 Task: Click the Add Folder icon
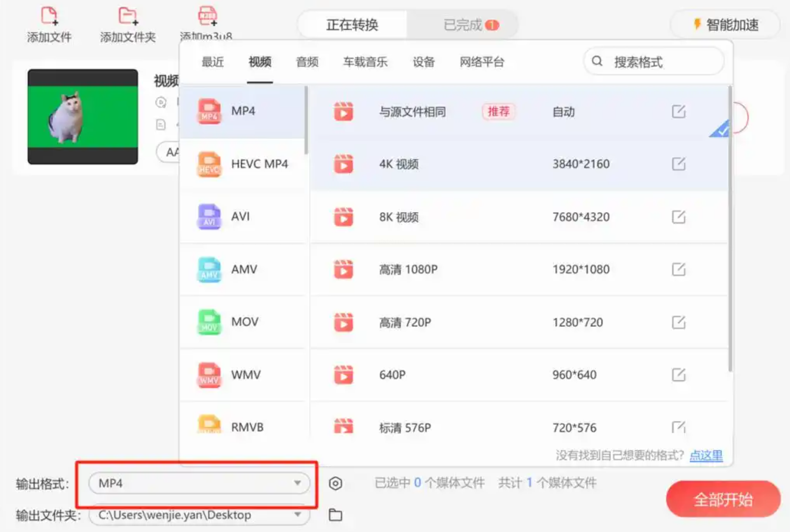click(x=127, y=16)
